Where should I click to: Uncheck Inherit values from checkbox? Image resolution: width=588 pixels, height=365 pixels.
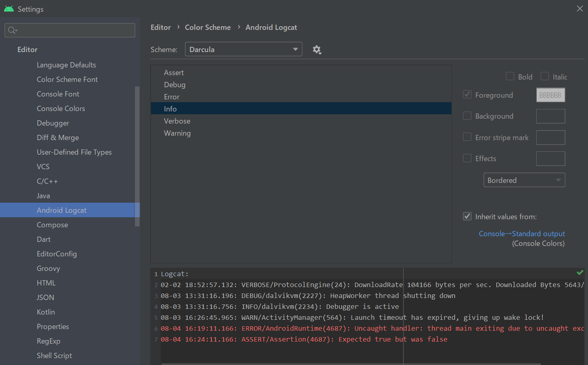click(467, 216)
